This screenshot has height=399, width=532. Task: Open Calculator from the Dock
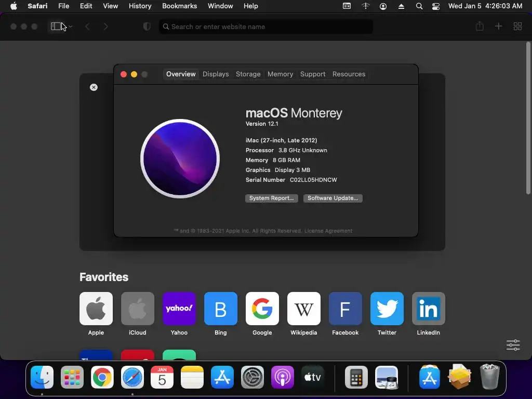[356, 377]
